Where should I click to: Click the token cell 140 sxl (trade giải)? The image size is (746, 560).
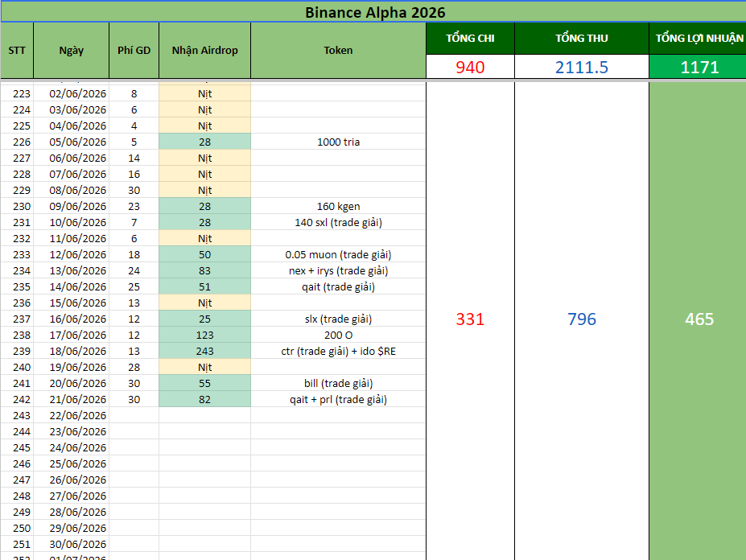pos(338,222)
